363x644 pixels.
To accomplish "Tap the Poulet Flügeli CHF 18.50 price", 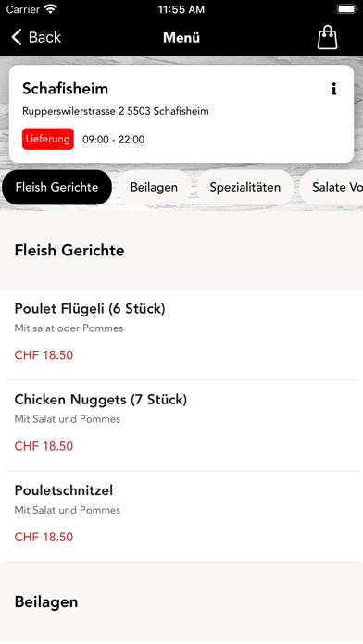I will [x=44, y=355].
